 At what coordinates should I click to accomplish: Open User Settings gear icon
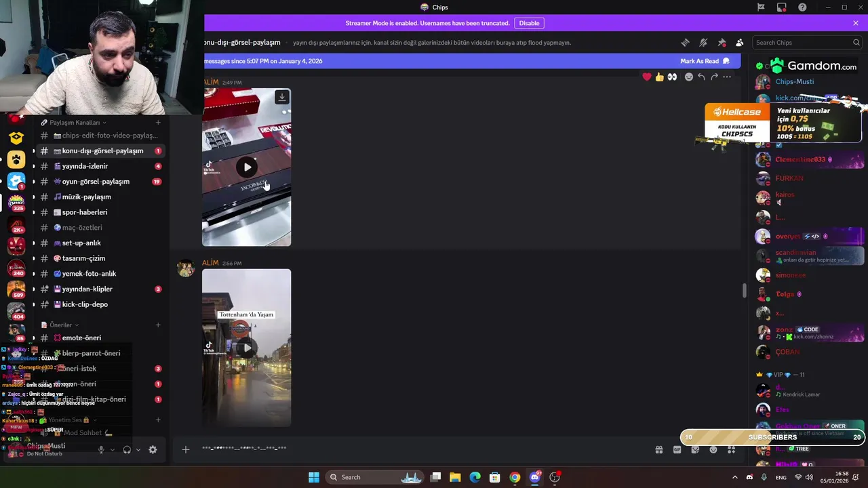pos(153,449)
